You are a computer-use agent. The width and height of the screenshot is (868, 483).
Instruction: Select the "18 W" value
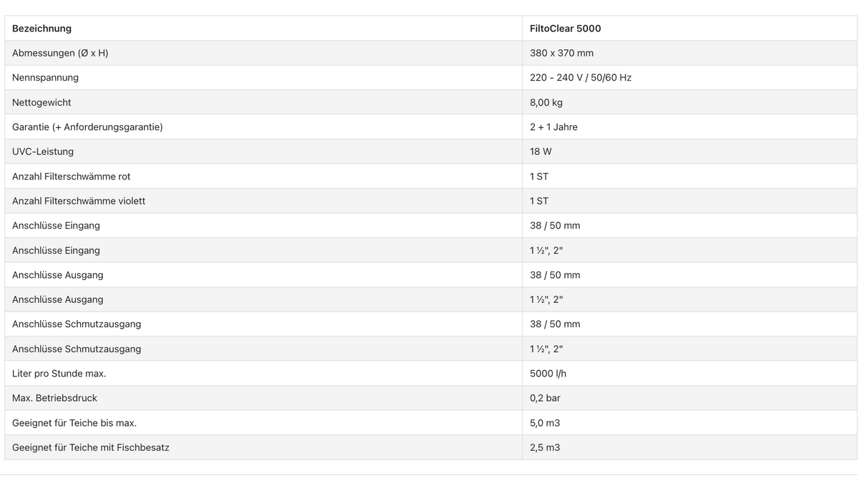pyautogui.click(x=541, y=151)
